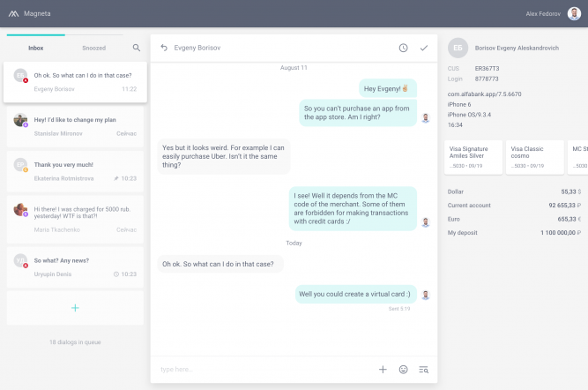Click the plus attachment icon in composer
The image size is (588, 390).
pos(383,370)
